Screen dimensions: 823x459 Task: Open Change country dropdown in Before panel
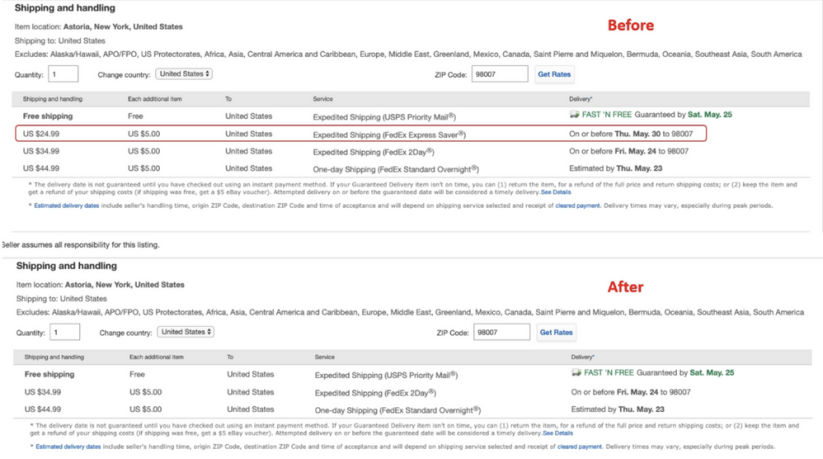pos(185,74)
